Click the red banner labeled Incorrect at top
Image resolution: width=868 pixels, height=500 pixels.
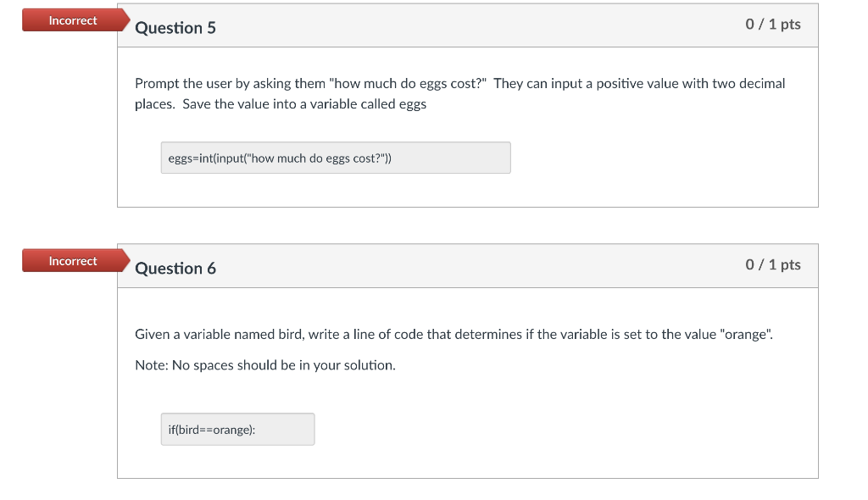pos(72,19)
